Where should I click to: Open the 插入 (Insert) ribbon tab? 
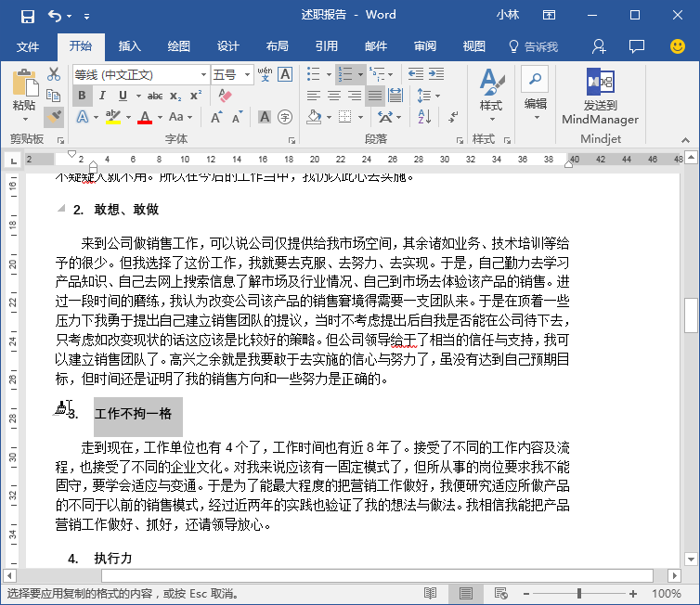pos(130,46)
